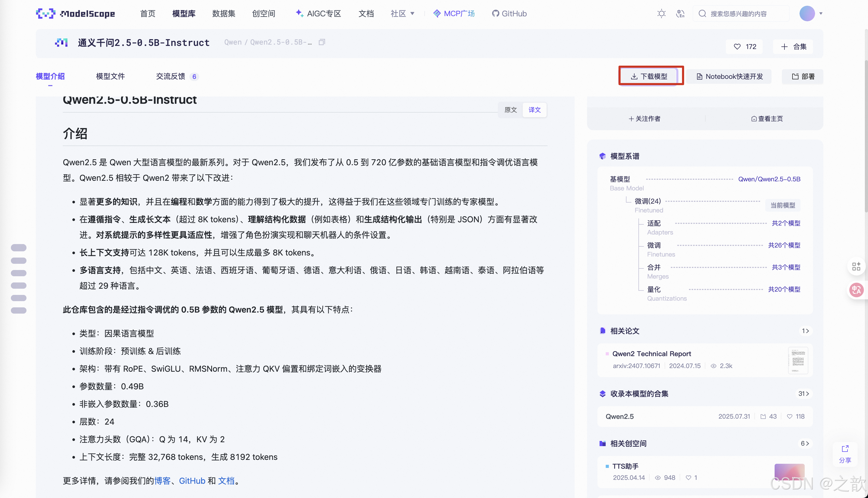Expand collections list via 31 > arrow
This screenshot has height=498, width=868.
pyautogui.click(x=804, y=394)
